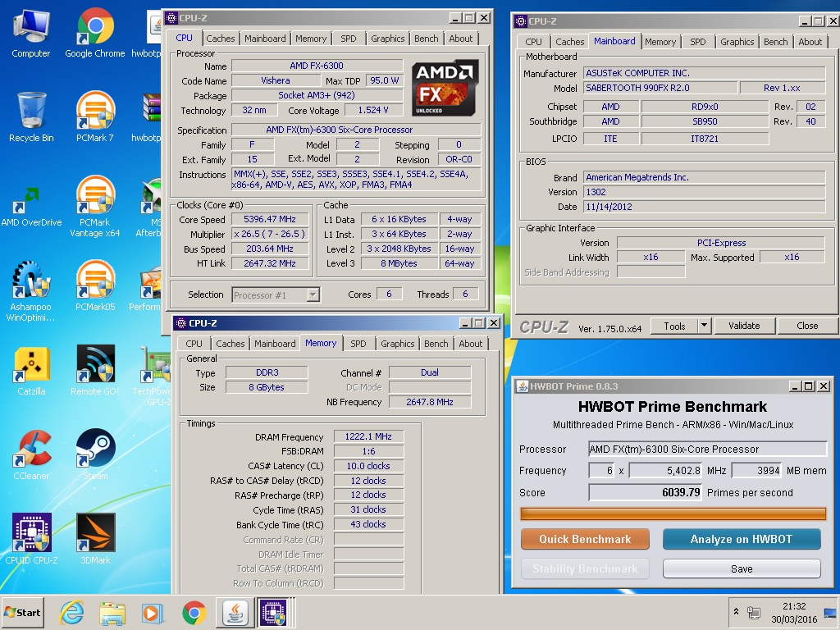Launch Steam from desktop
This screenshot has height=630, width=840.
pyautogui.click(x=95, y=454)
